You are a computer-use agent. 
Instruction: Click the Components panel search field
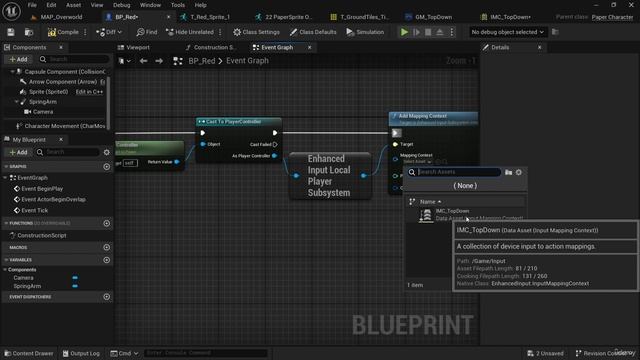74,59
